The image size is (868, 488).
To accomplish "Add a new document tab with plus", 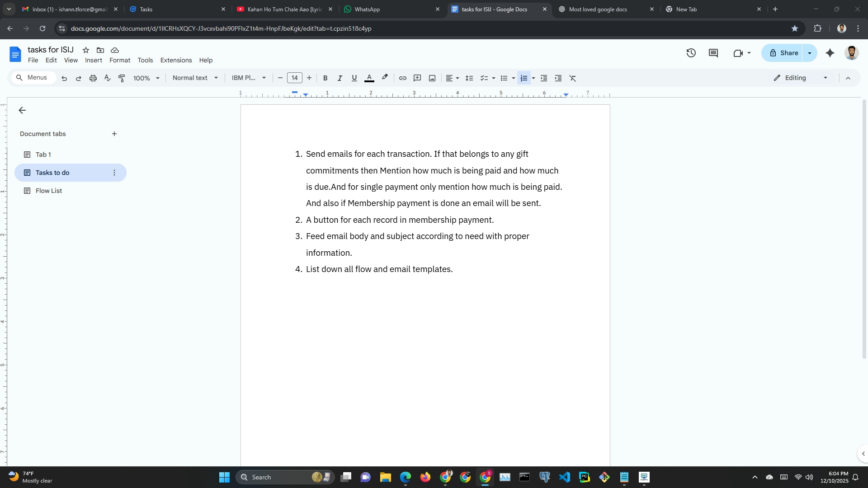I will pos(114,134).
